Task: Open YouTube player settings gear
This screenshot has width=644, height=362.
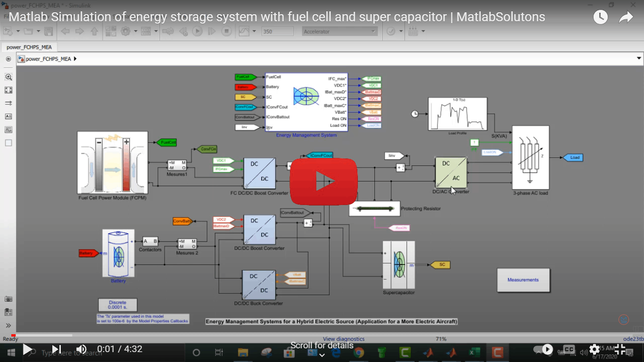Action: click(x=594, y=349)
